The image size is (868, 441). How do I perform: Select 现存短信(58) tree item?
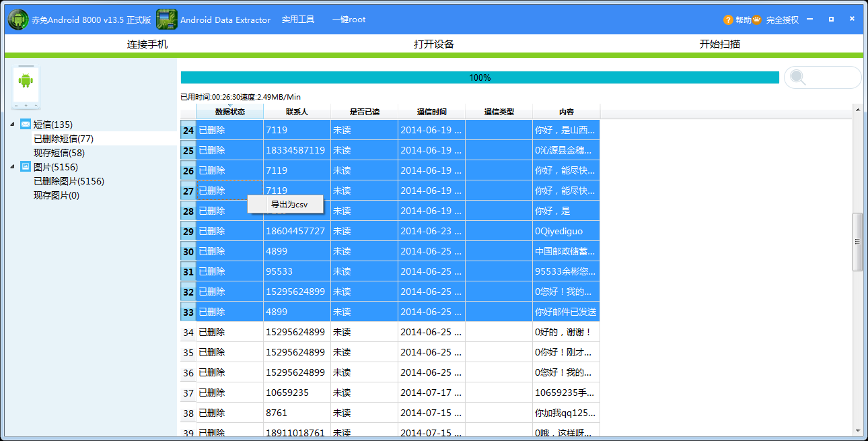click(x=59, y=153)
